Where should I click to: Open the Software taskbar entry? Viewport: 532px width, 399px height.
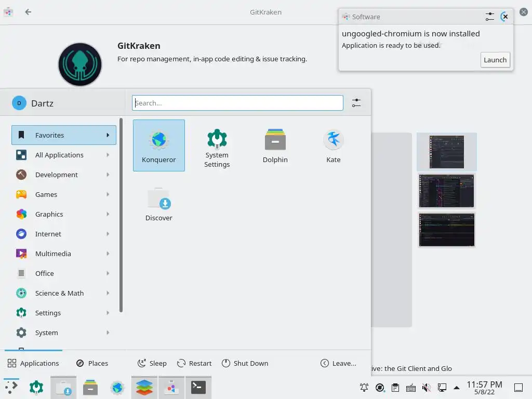[x=171, y=387]
